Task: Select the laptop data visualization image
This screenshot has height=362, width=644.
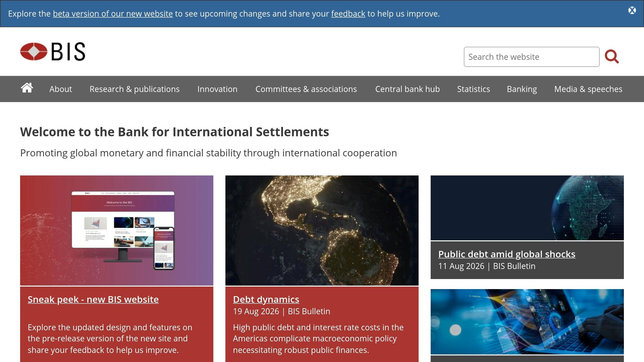Action: coord(527,322)
